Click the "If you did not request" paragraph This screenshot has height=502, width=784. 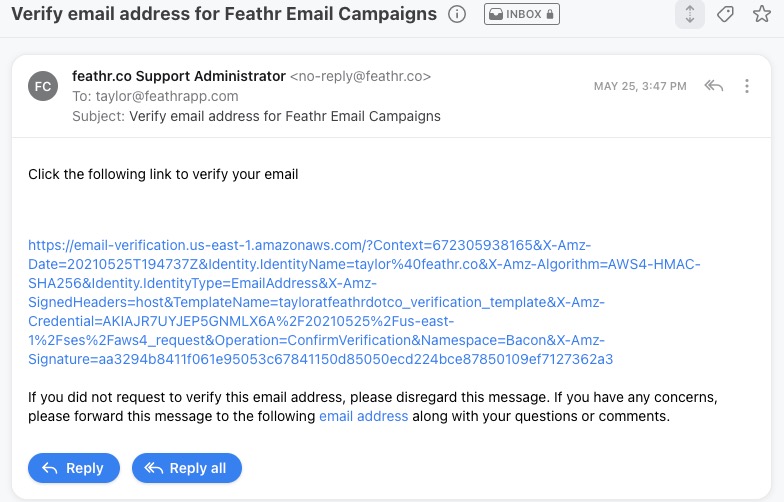coord(373,406)
